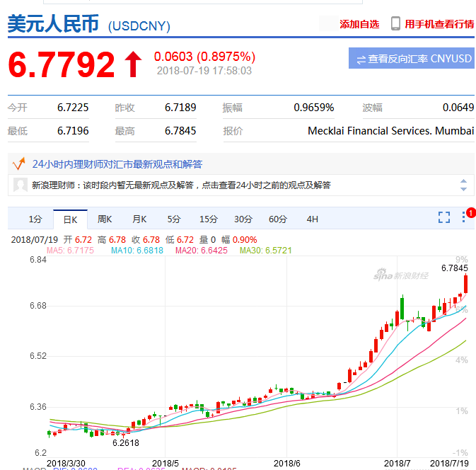The image size is (476, 470).
Task: Click the 2018/7/19 date on chart axis
Action: click(x=449, y=464)
